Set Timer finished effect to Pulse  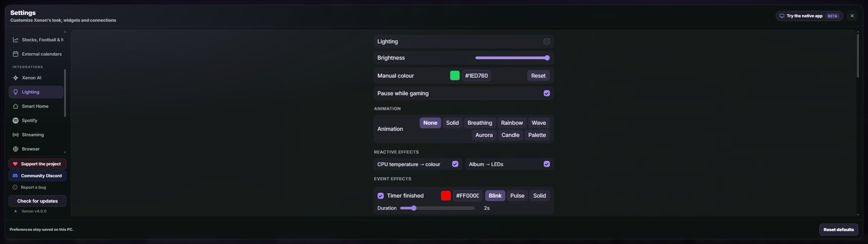pos(517,196)
